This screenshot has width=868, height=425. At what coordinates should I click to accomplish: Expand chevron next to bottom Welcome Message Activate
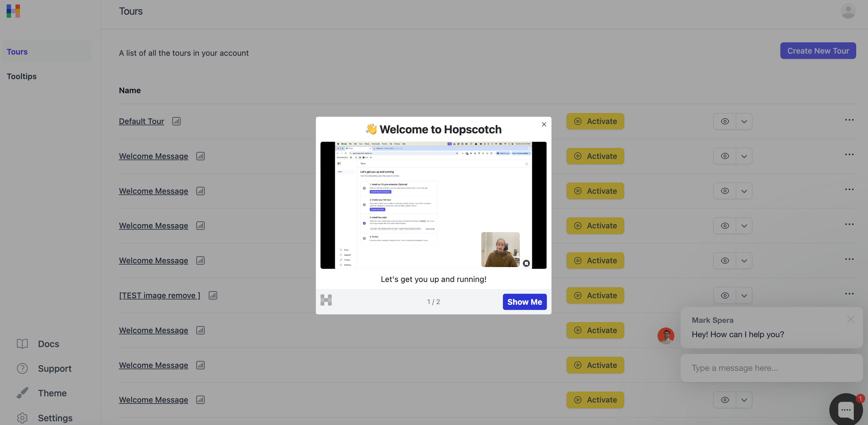coord(745,400)
